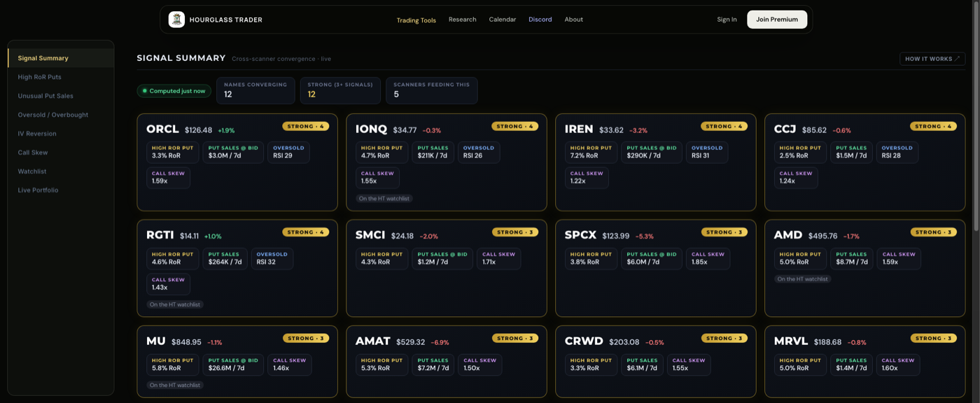
Task: Open the AMD ticker title
Action: coord(788,235)
